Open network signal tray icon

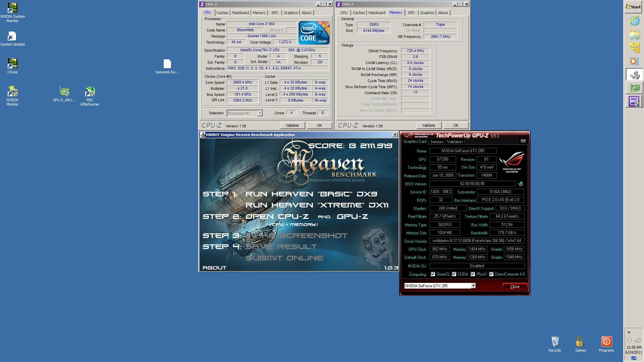coord(637,340)
